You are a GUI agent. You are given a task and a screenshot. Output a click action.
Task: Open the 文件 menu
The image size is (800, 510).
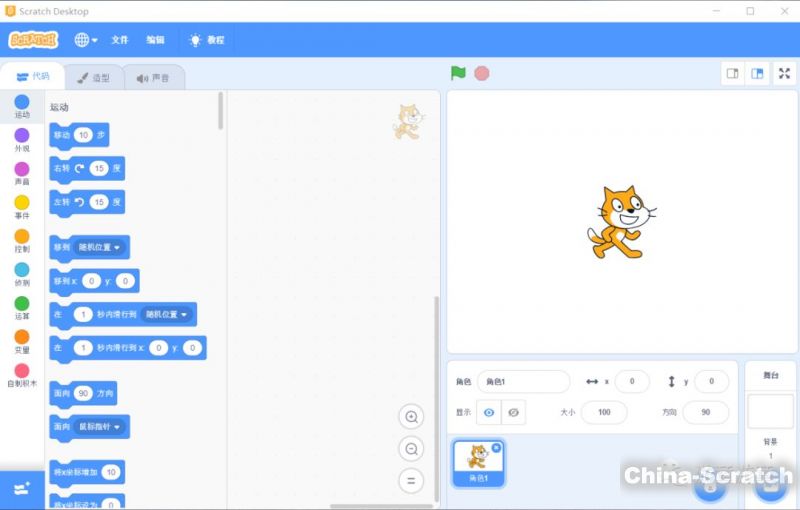click(120, 40)
